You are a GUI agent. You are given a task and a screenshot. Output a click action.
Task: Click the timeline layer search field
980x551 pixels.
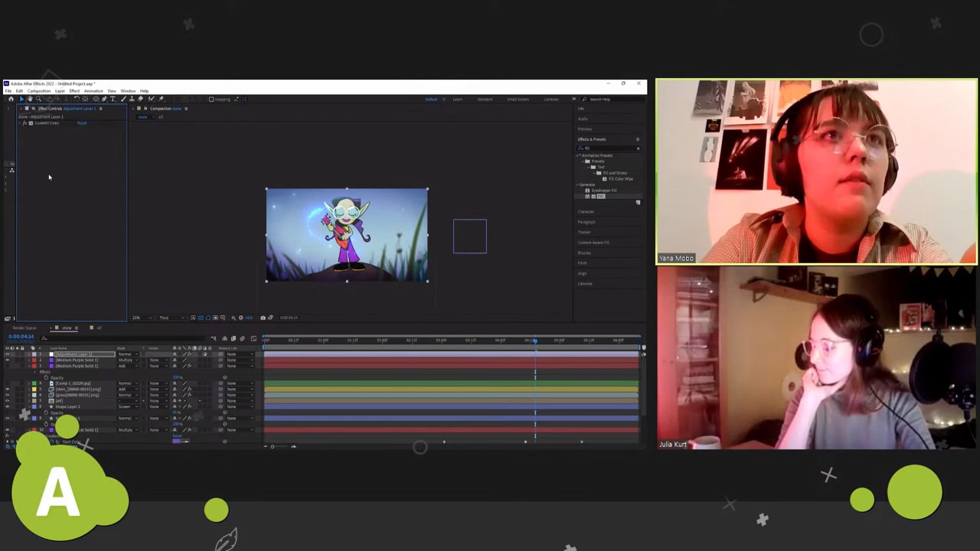(125, 338)
